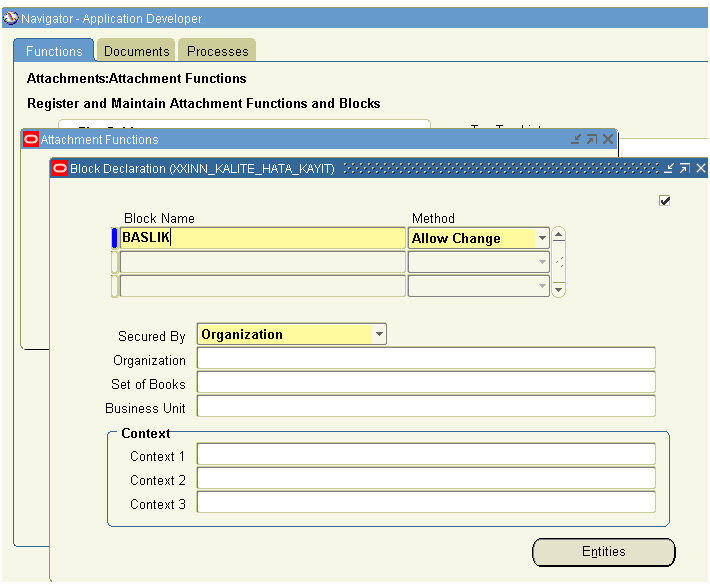Open the Functions tab
This screenshot has height=584, width=710.
54,51
